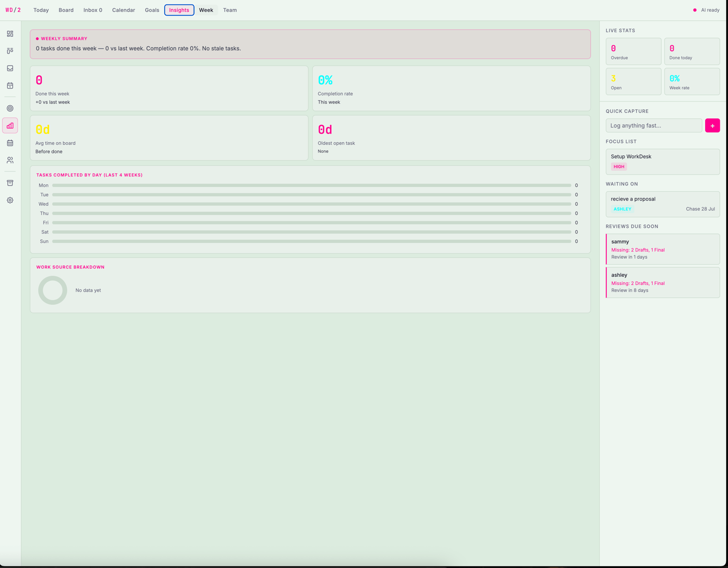The height and width of the screenshot is (568, 728).
Task: Click the Tasks Completed By Day heading
Action: click(89, 175)
